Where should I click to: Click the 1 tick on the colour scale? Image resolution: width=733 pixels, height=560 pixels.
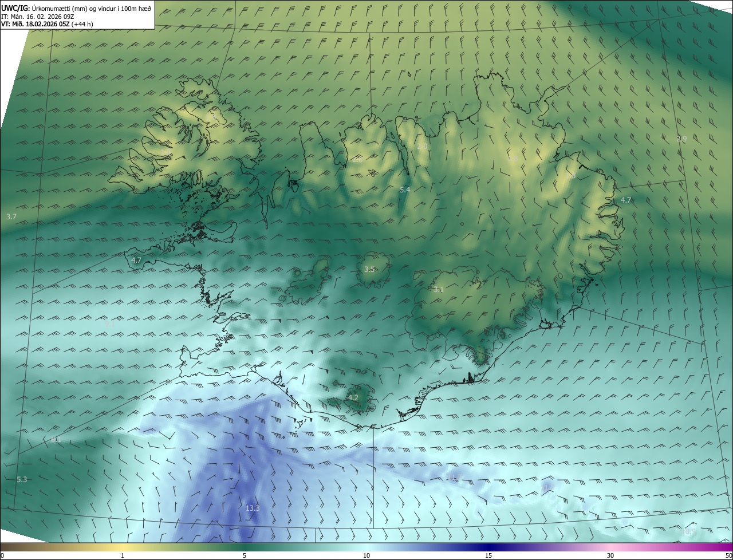coord(123,555)
